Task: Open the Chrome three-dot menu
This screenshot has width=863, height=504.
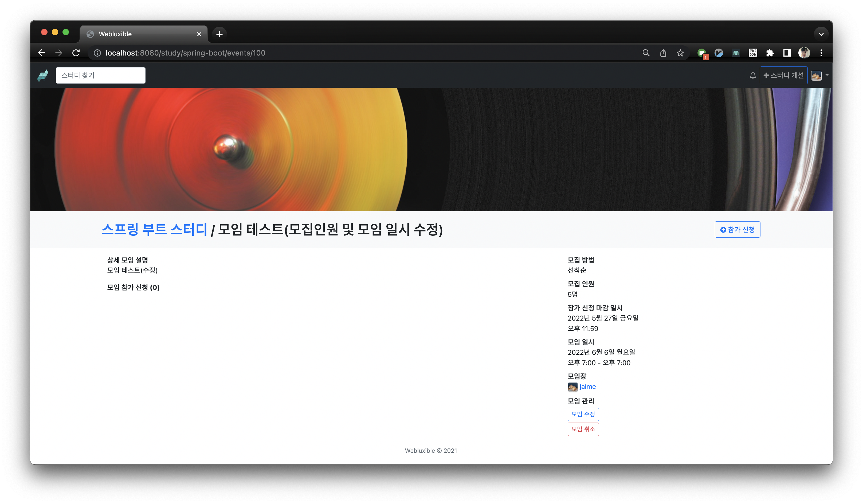Action: click(821, 53)
